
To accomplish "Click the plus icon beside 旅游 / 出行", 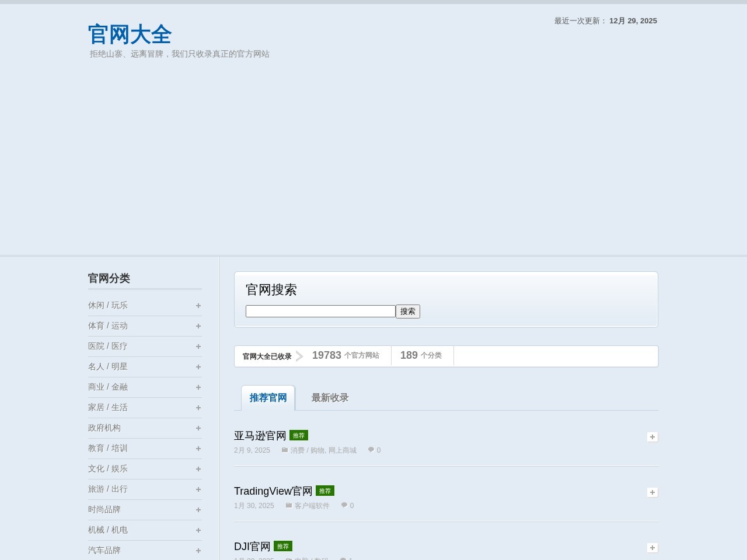I will tap(198, 489).
